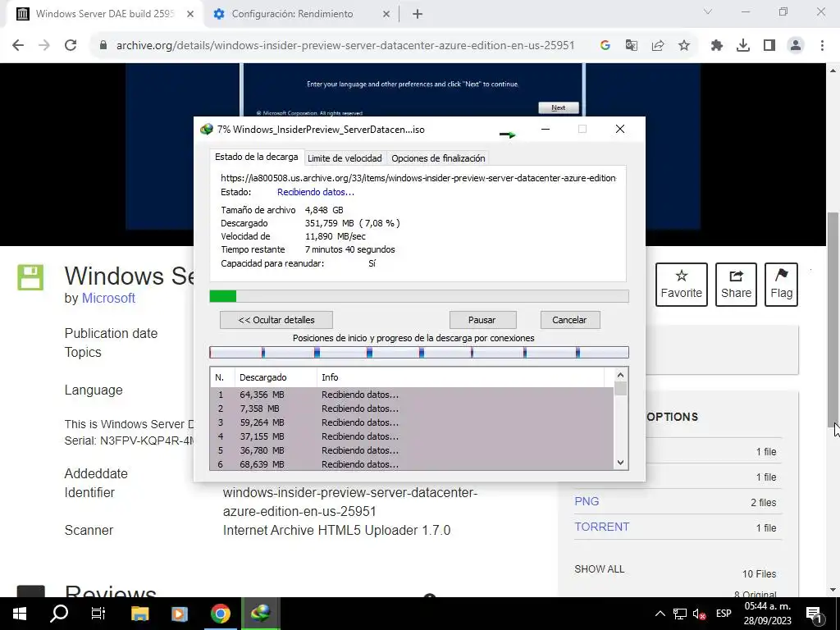
Task: Open File Explorer from taskbar
Action: coord(139,614)
